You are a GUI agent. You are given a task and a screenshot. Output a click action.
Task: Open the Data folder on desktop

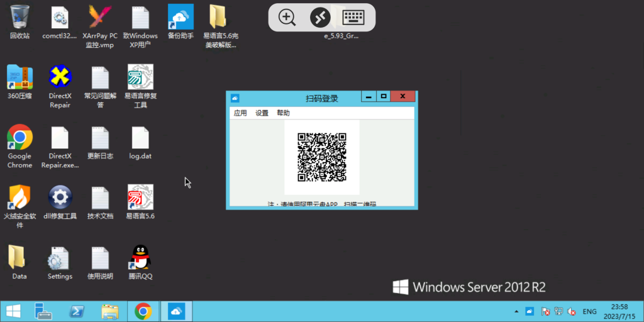17,257
